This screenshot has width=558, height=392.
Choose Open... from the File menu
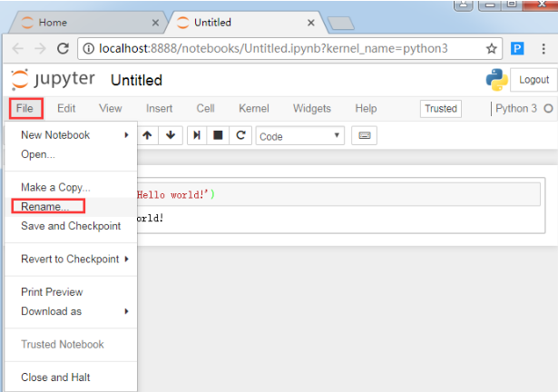(71, 154)
